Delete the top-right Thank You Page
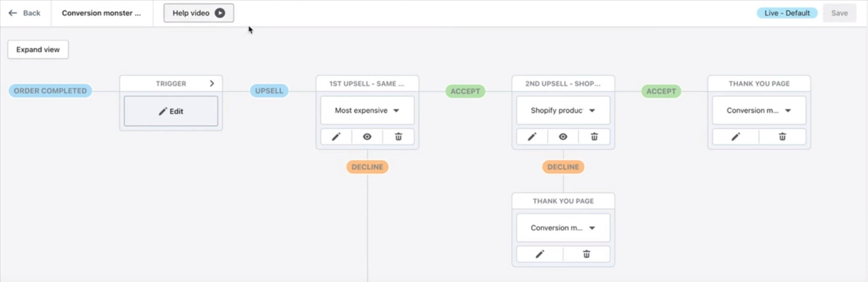868x282 pixels. 782,137
